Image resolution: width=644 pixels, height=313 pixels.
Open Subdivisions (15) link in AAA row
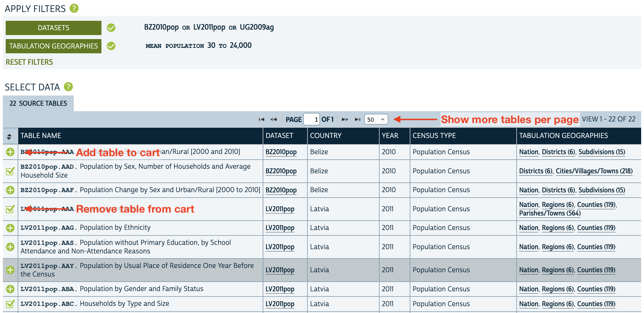pyautogui.click(x=602, y=152)
